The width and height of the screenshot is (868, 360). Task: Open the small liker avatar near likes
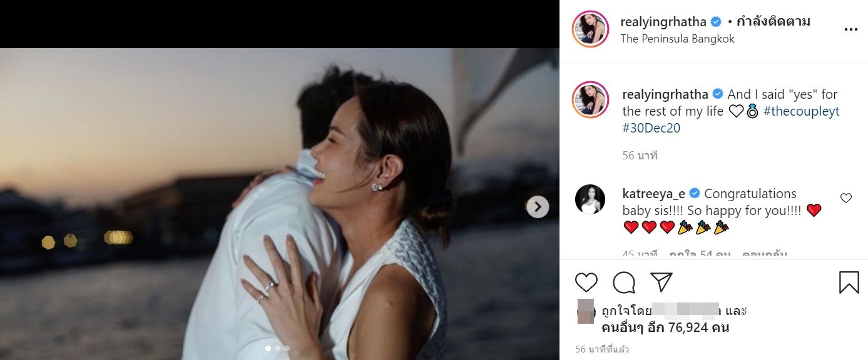tap(585, 311)
